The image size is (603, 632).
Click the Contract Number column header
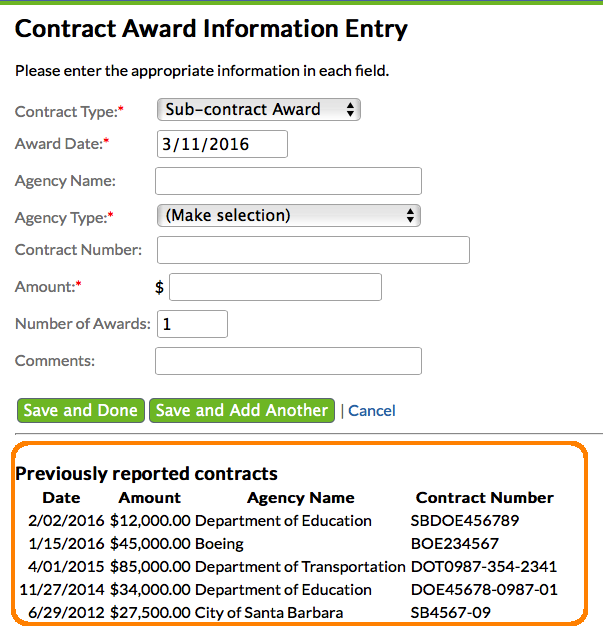[x=485, y=497]
